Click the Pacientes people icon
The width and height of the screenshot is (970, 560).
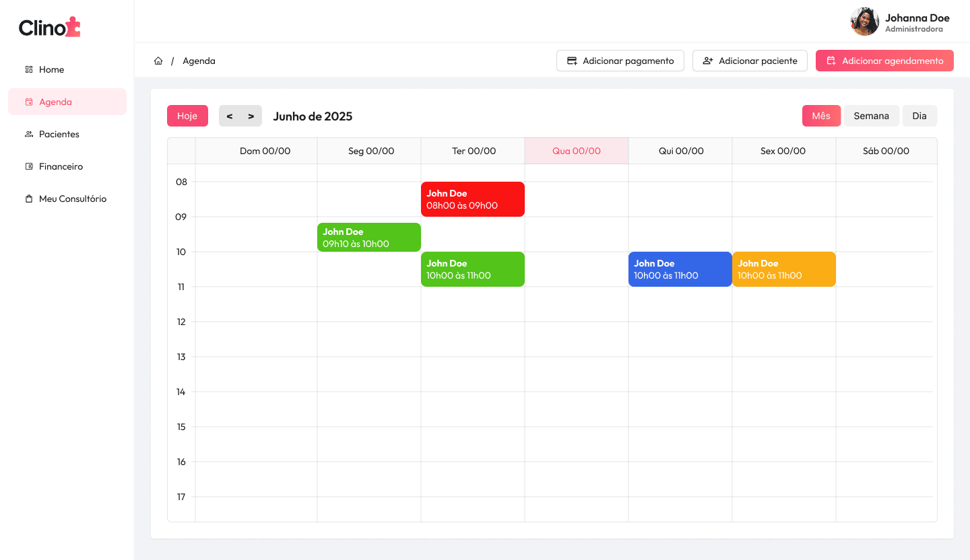[28, 134]
